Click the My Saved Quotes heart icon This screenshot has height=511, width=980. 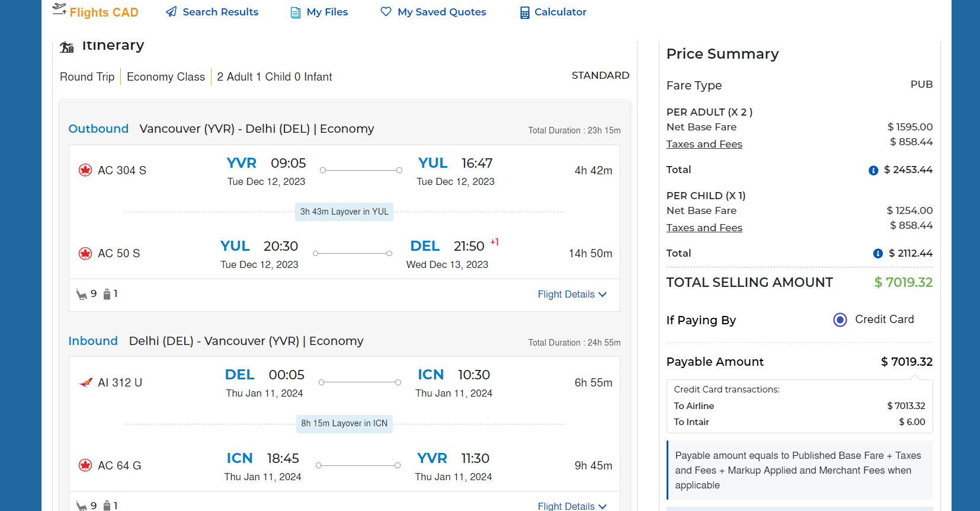click(386, 11)
